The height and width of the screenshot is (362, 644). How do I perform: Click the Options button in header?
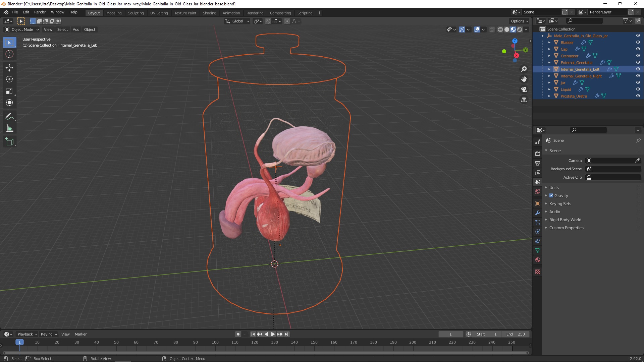[x=520, y=21]
